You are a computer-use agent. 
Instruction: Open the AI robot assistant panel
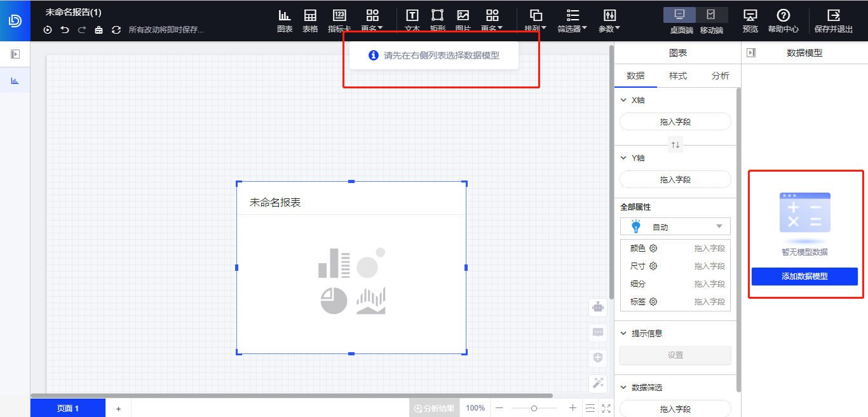597,307
